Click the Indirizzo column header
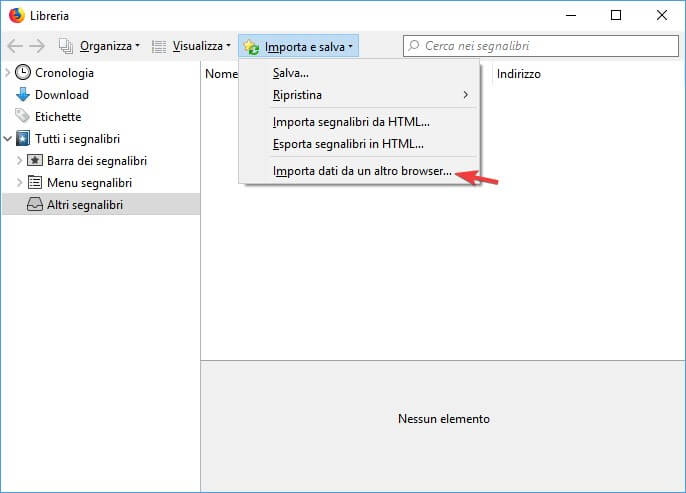The height and width of the screenshot is (493, 686). coord(518,74)
